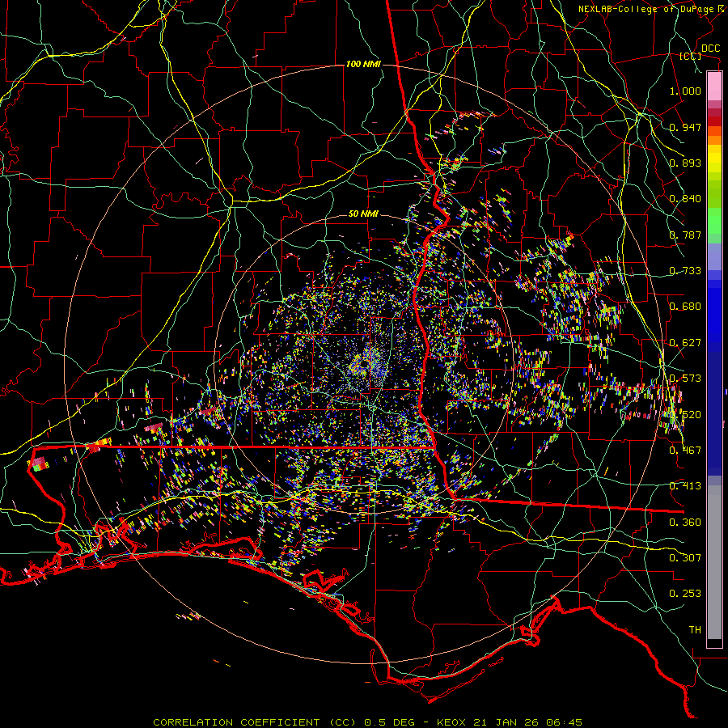The image size is (728, 728).
Task: Click the "100 NMI" range ring label
Action: [363, 64]
